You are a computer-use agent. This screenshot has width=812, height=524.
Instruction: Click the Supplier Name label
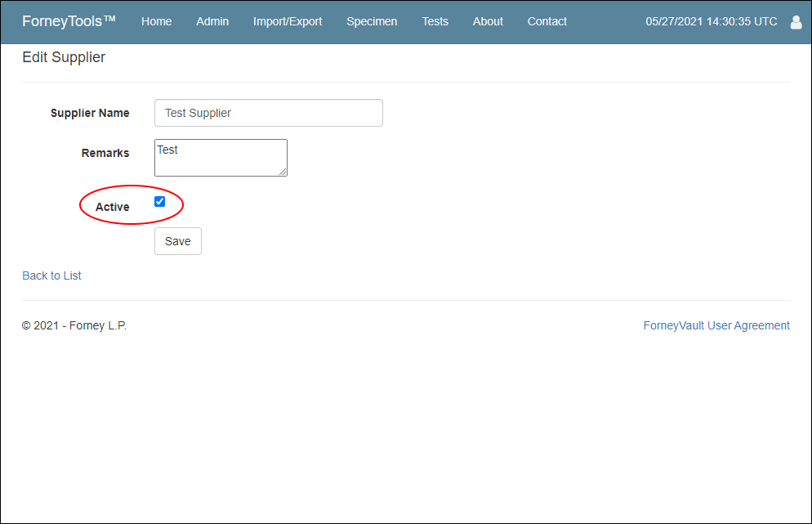coord(90,113)
